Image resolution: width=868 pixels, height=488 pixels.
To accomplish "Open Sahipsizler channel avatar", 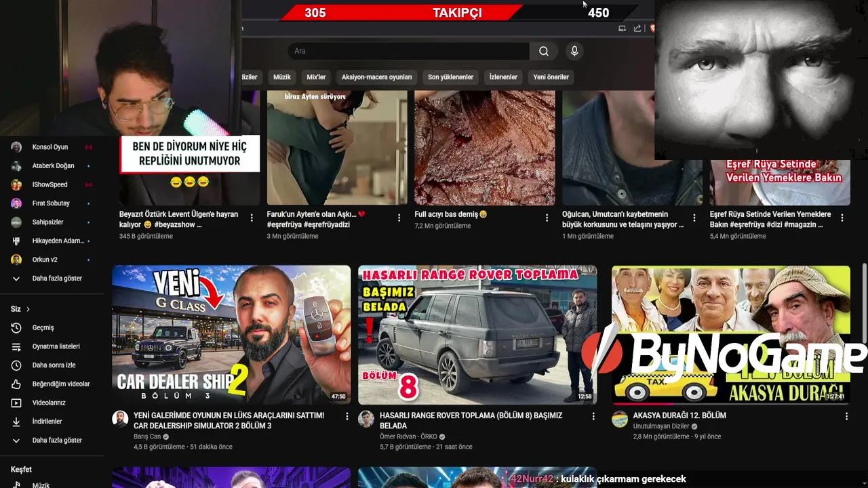I will 16,222.
